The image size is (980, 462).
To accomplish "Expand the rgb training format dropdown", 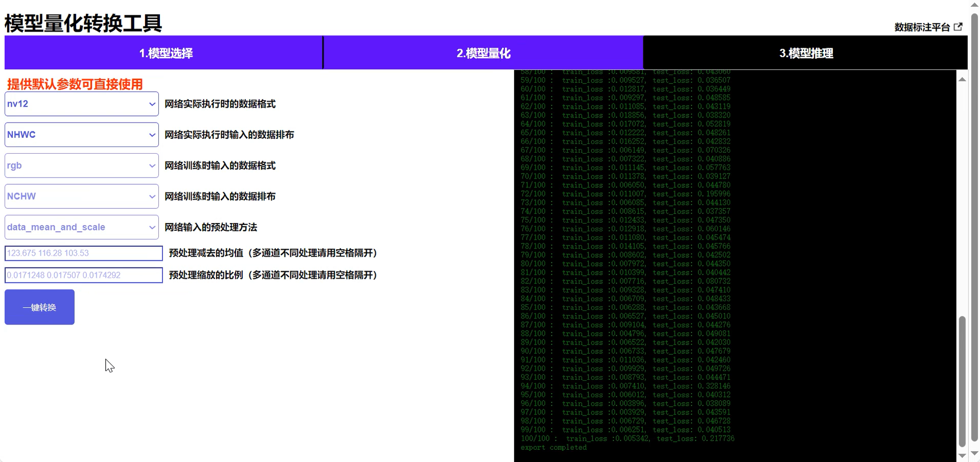I will [x=82, y=165].
